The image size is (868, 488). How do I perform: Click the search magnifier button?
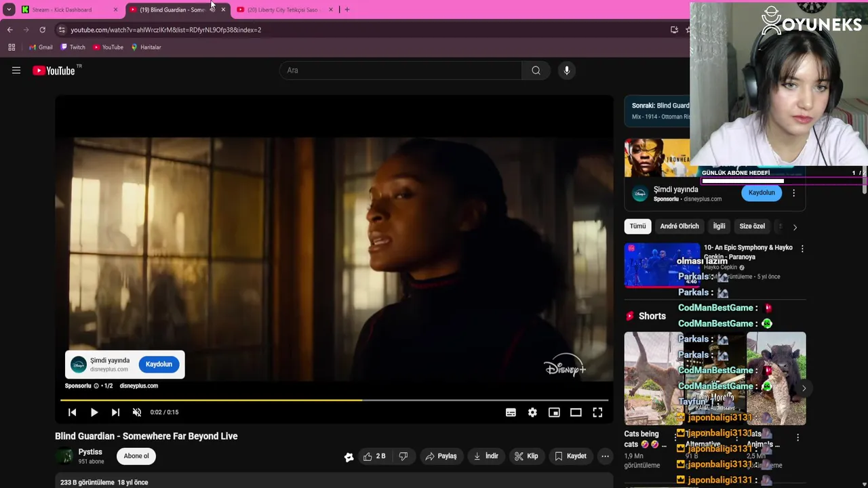click(x=536, y=70)
